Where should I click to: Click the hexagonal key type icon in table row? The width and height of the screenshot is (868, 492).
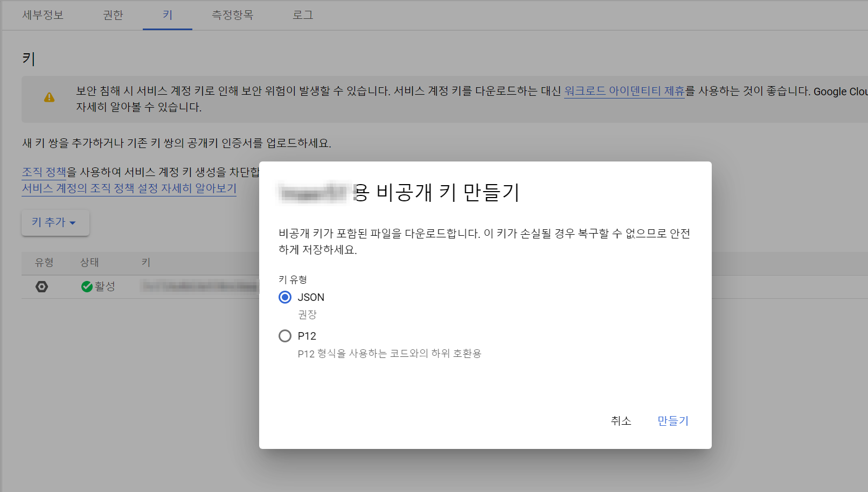tap(42, 286)
